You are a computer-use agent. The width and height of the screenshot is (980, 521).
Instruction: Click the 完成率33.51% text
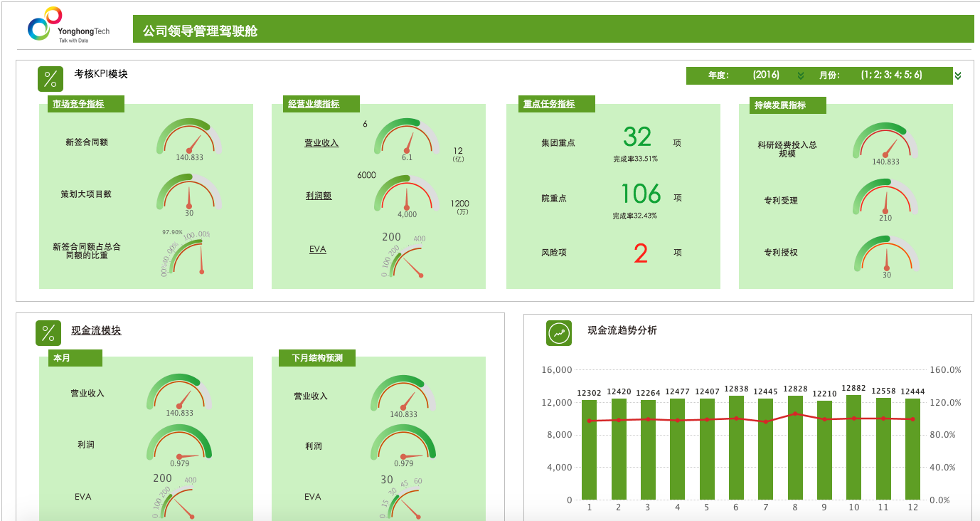click(635, 159)
